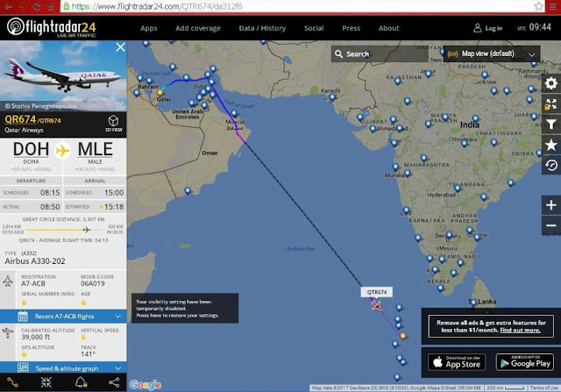Open the Press page
Screen dimensions: 561x392
click(x=351, y=28)
